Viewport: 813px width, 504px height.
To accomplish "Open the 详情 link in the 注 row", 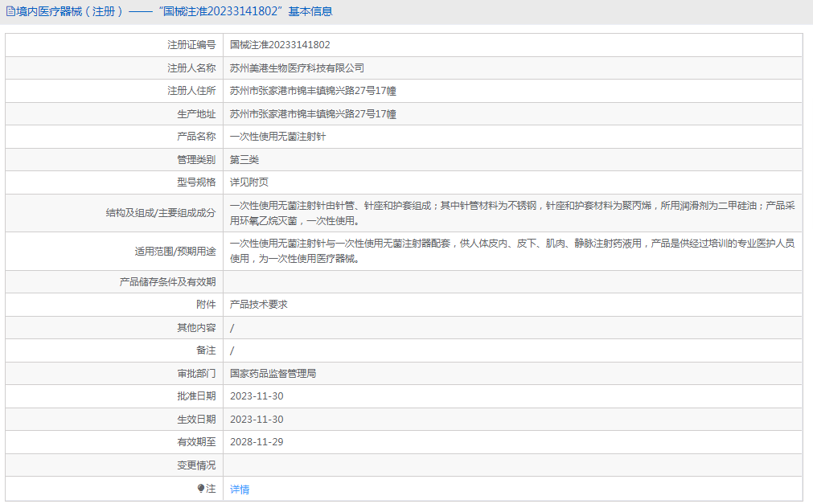I will point(240,489).
